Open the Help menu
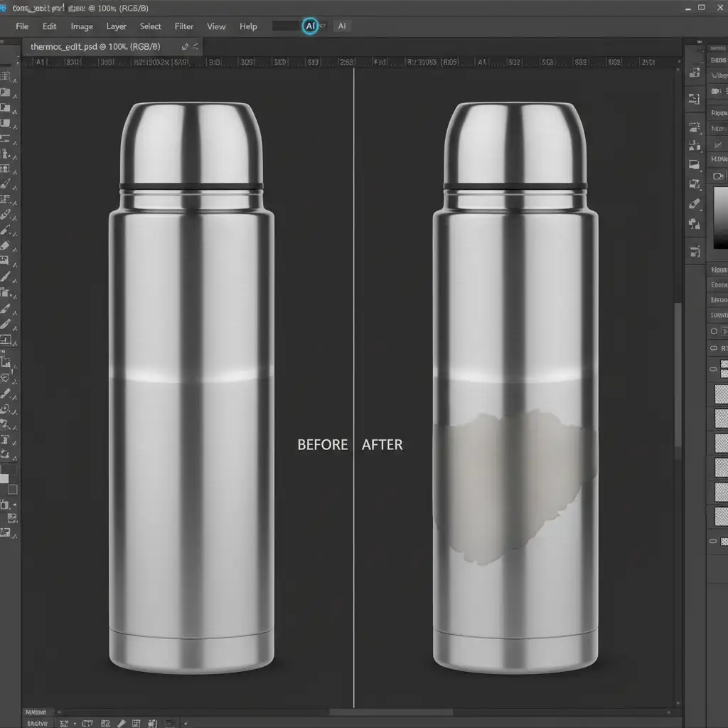Viewport: 728px width, 728px height. pos(248,26)
